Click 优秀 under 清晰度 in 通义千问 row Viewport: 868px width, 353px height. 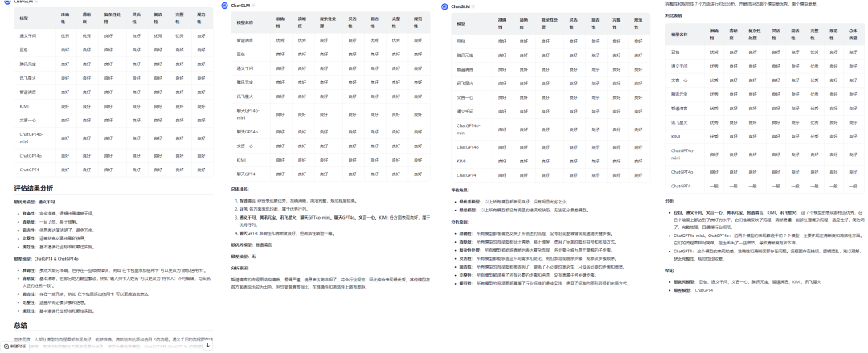(87, 35)
